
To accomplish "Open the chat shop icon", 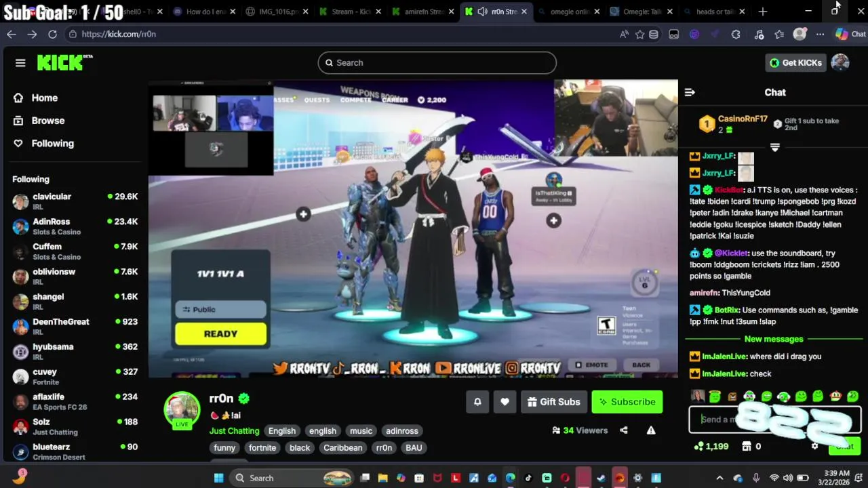I will 747,446.
